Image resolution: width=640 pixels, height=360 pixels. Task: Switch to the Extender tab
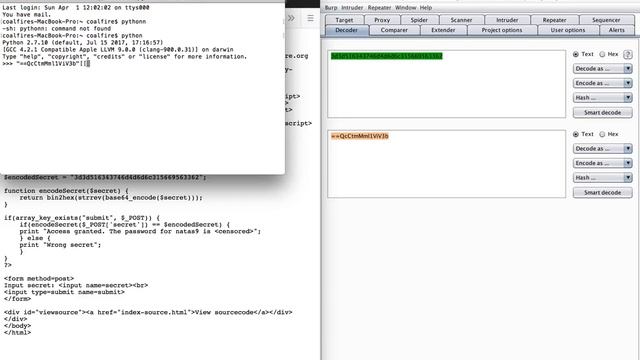[x=443, y=30]
